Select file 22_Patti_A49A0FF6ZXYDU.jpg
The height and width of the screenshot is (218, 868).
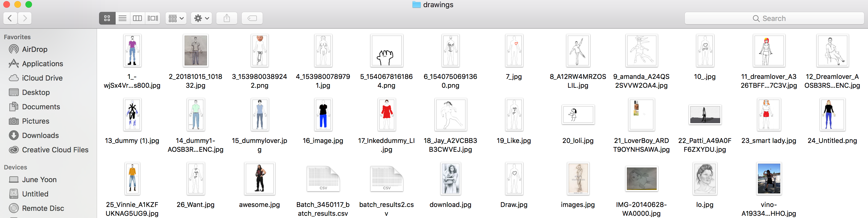click(x=705, y=115)
